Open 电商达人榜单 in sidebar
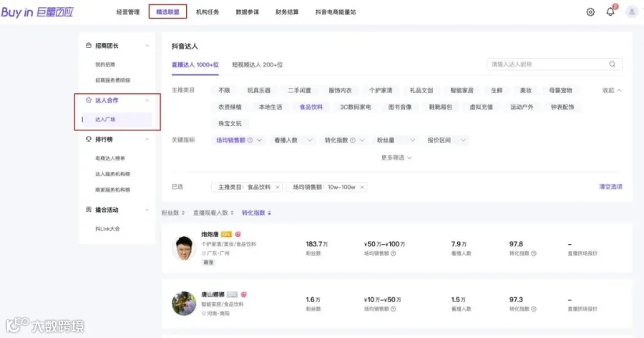Viewport: 644px width, 338px height. [x=109, y=158]
